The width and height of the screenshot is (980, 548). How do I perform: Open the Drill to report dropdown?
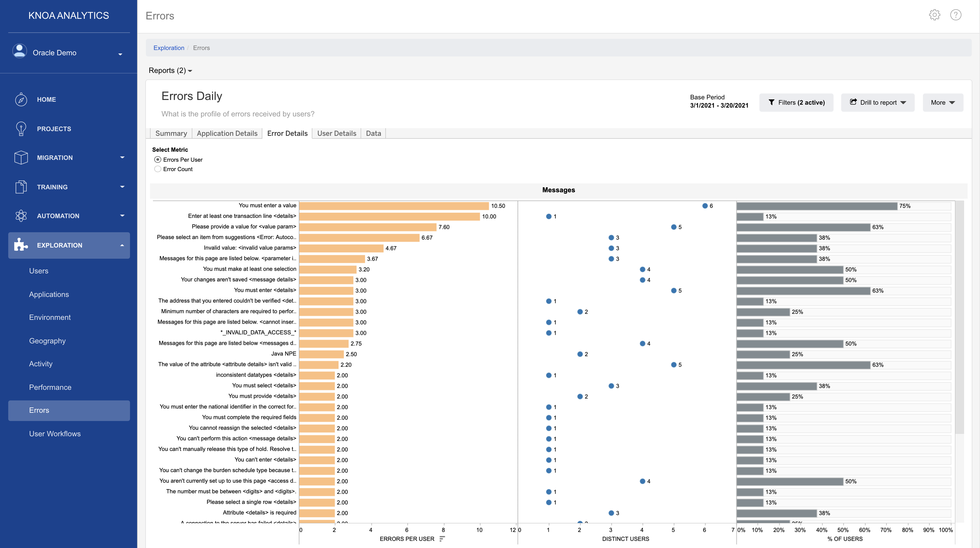pos(878,102)
